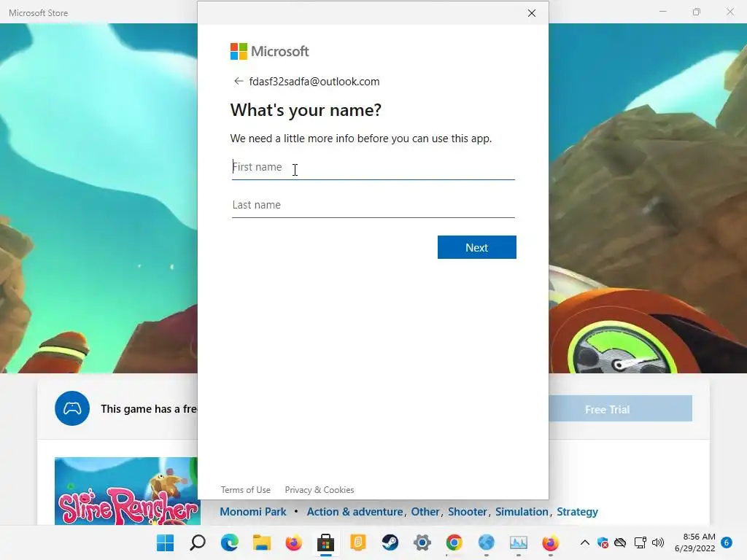This screenshot has width=747, height=560.
Task: Open Settings gear in taskbar
Action: coord(422,542)
